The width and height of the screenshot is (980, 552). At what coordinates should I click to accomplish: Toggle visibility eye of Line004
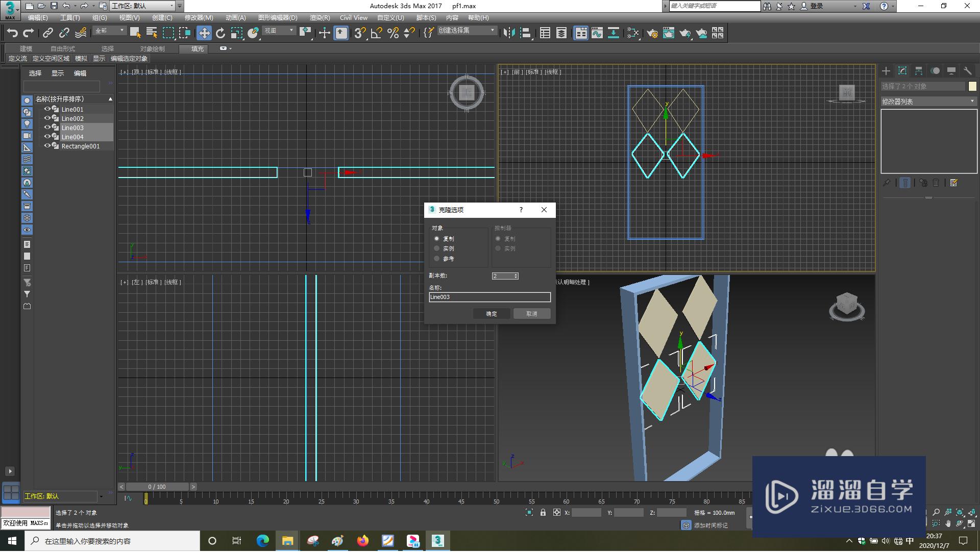tap(47, 137)
